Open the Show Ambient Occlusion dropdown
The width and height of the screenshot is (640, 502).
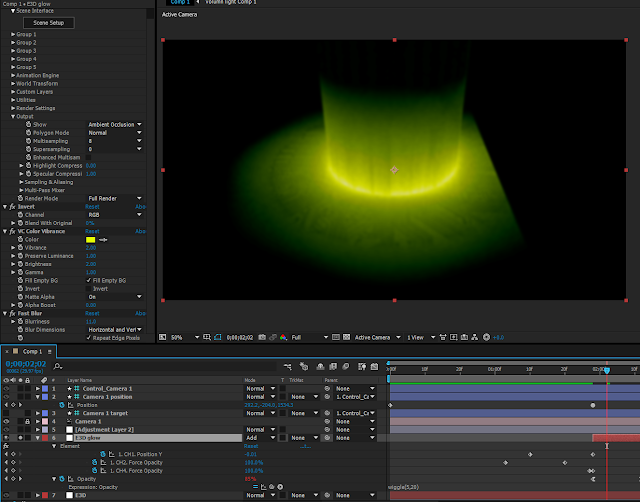pos(114,124)
